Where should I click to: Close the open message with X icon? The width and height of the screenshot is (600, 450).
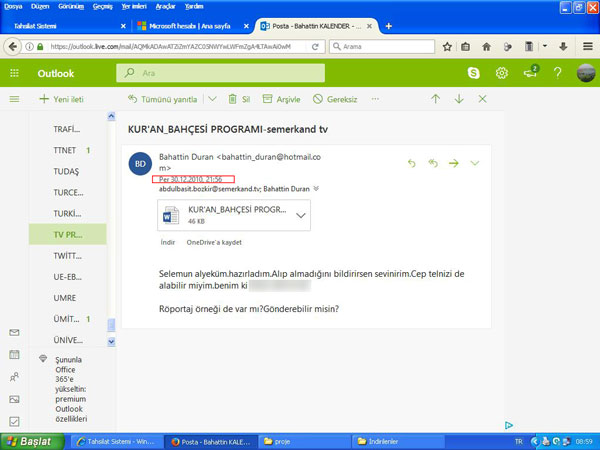[483, 99]
